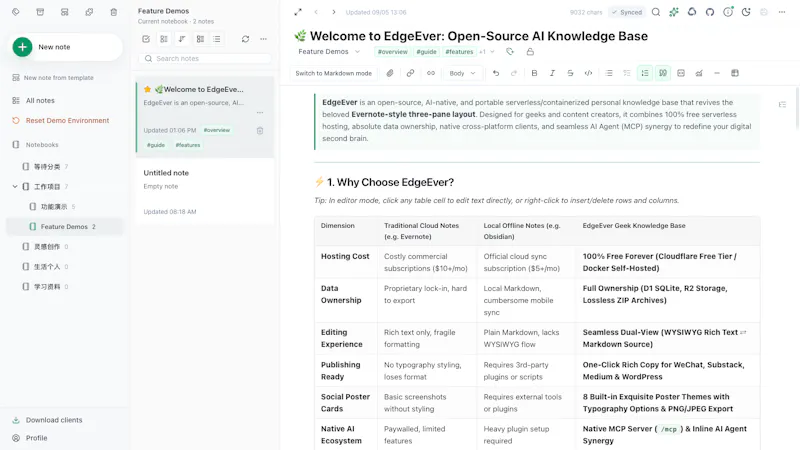Expand the +1 hidden tags dropdown
The image size is (800, 450).
point(487,52)
